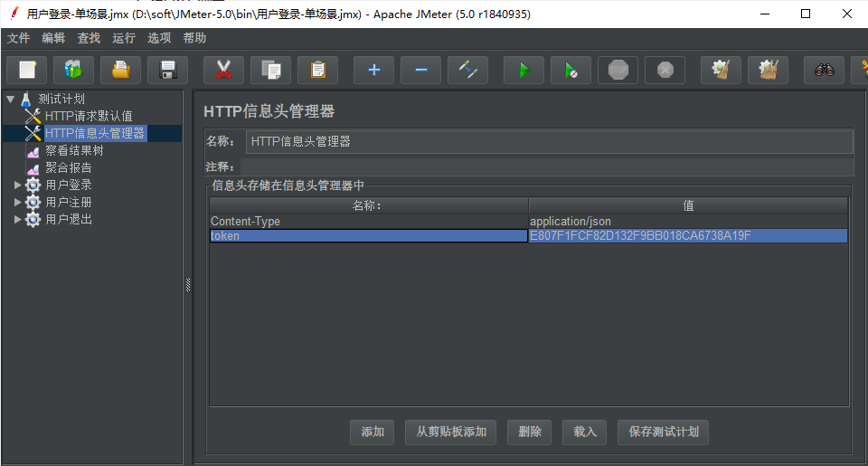Click the 名称 input field
This screenshot has width=868, height=466.
pyautogui.click(x=549, y=142)
